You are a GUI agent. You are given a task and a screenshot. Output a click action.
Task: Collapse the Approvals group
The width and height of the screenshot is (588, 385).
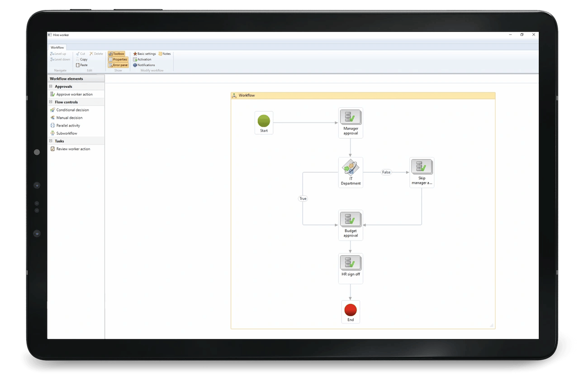coord(51,86)
